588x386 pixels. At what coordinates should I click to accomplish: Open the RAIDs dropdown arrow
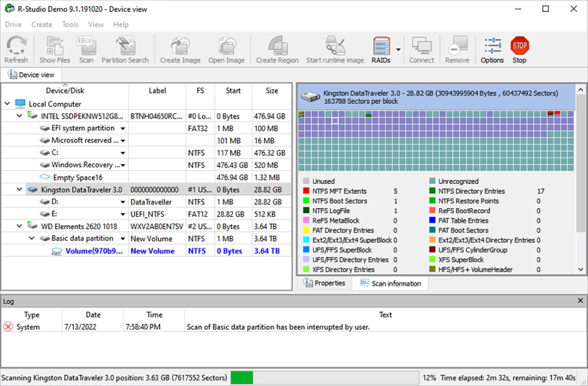[398, 50]
